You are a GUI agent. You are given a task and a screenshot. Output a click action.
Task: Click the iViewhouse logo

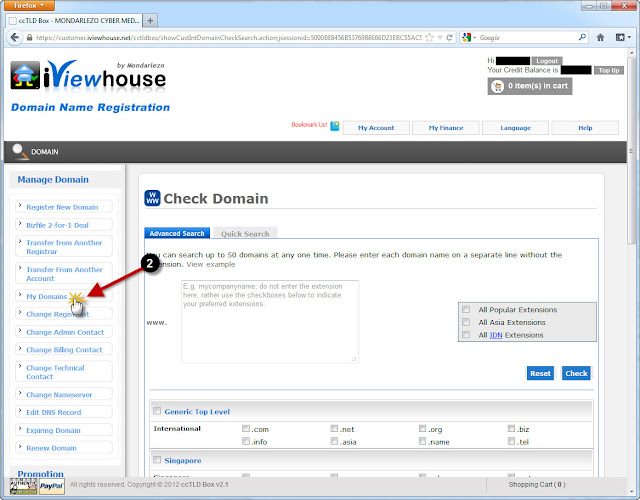(x=88, y=76)
